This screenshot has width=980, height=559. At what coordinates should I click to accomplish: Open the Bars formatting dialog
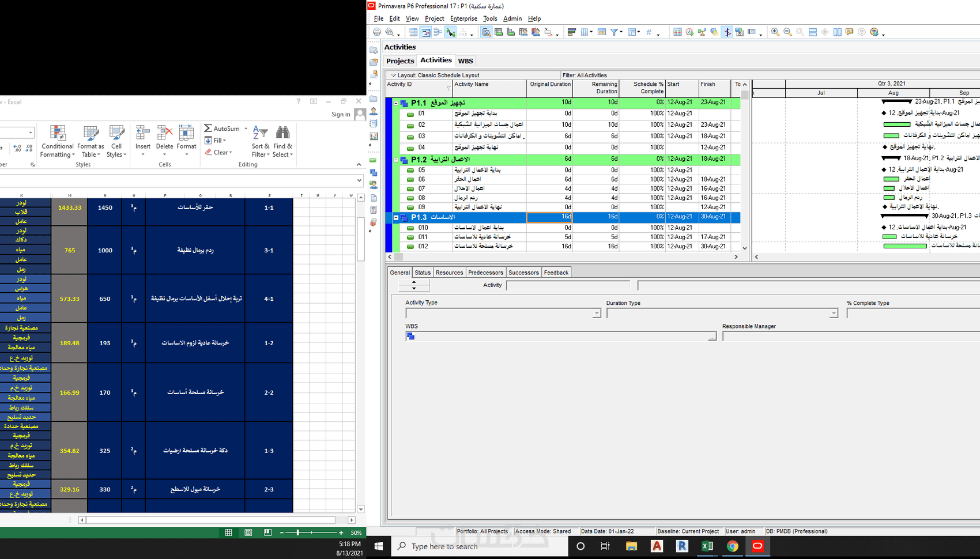(x=572, y=32)
